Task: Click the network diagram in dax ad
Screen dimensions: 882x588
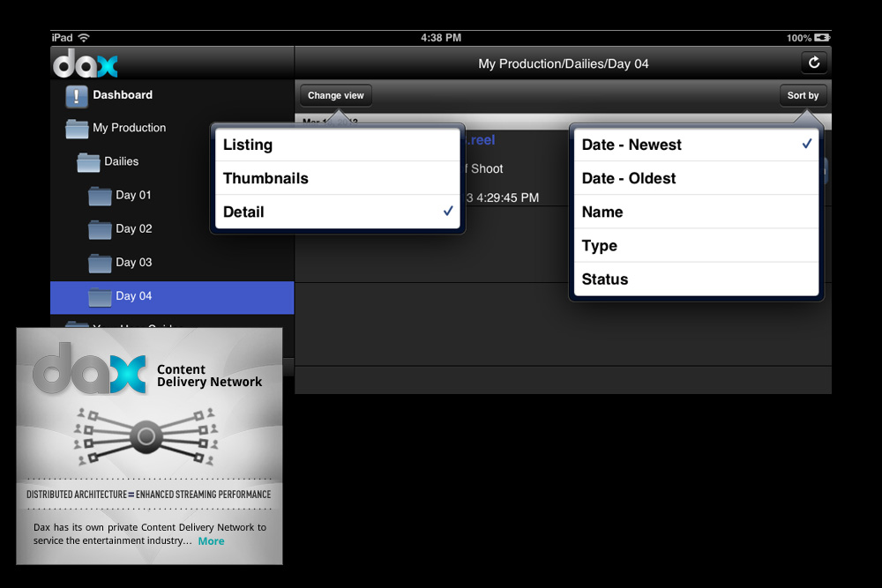Action: click(x=146, y=436)
